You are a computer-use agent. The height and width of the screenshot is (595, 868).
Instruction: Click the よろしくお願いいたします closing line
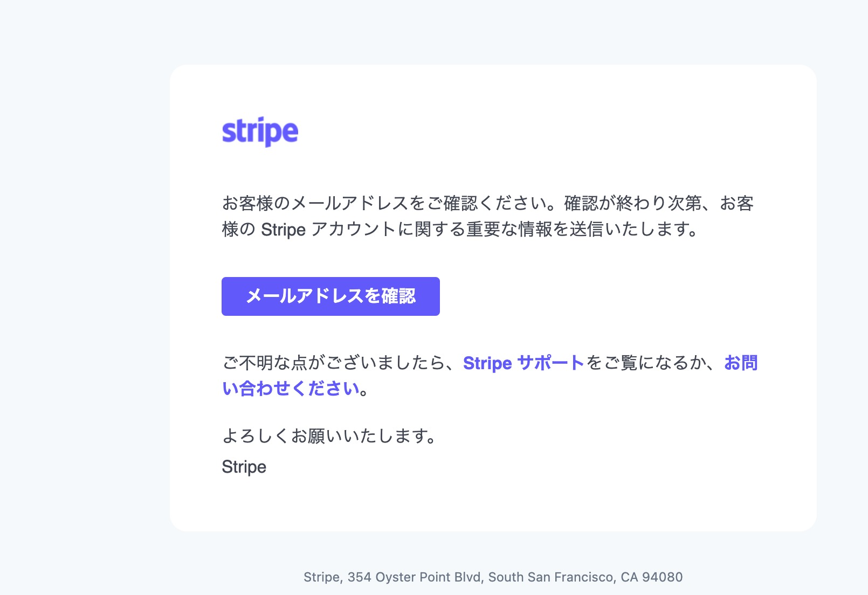329,435
